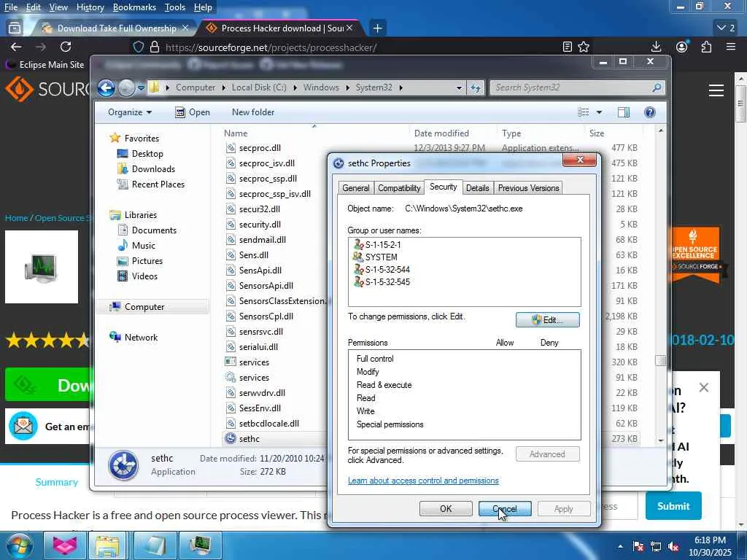Select the sethc file row
The width and height of the screenshot is (747, 560).
click(x=431, y=439)
